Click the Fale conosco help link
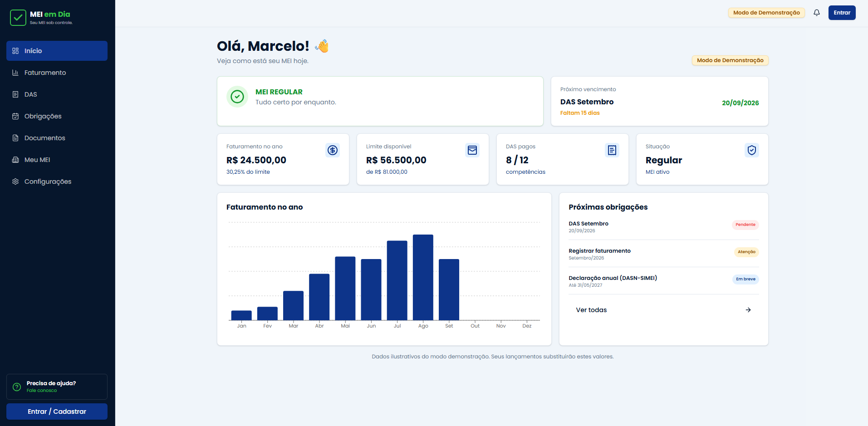The height and width of the screenshot is (426, 868). (42, 391)
